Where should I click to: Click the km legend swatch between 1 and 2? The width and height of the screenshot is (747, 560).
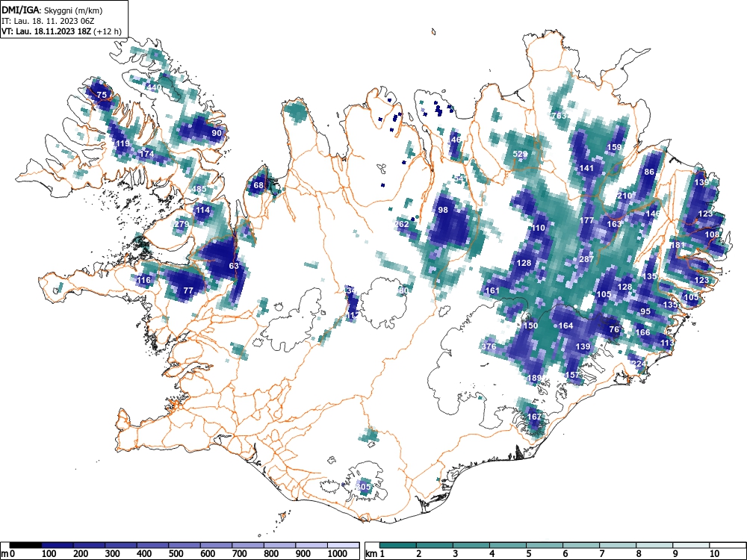398,545
